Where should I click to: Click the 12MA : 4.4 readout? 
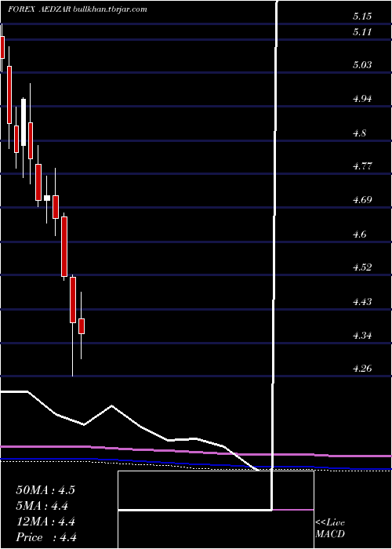pyautogui.click(x=45, y=522)
